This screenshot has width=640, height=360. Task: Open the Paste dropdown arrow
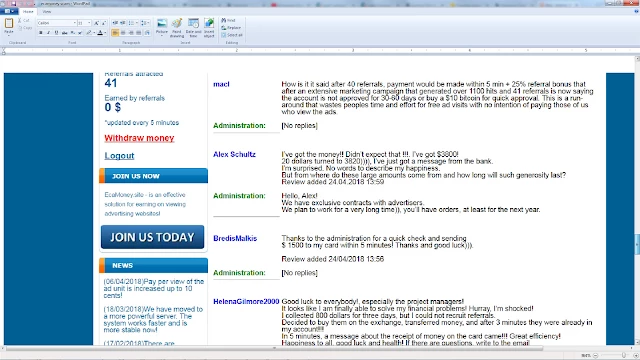[9, 35]
